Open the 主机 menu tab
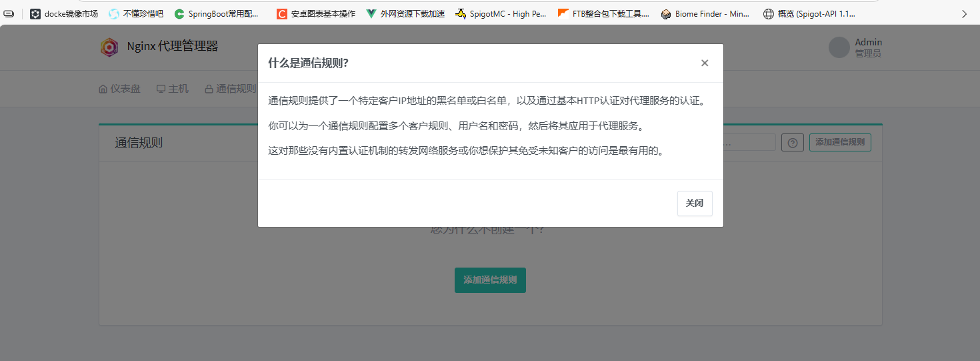Viewport: 980px width, 361px height. 173,89
